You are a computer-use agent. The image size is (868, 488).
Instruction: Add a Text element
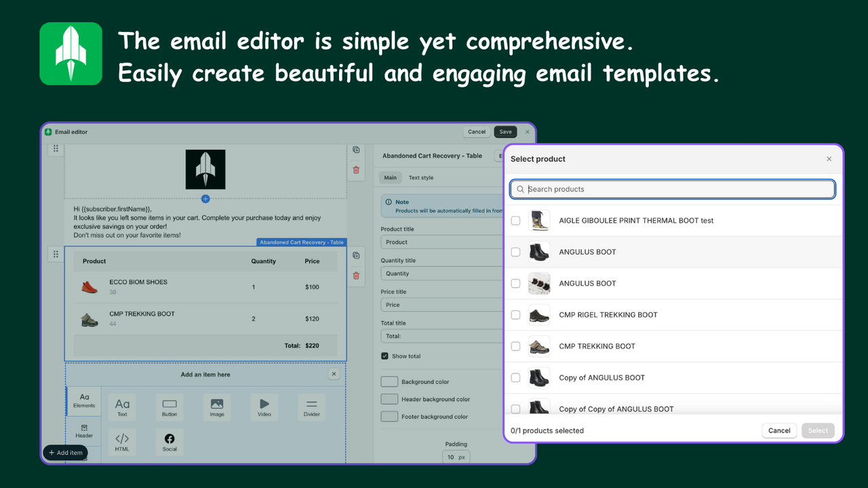pos(122,407)
